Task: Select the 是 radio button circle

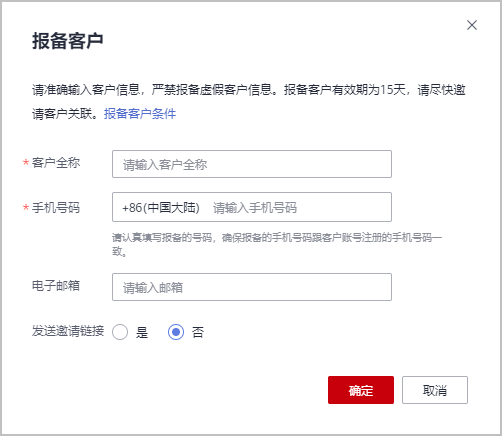Action: coord(120,332)
